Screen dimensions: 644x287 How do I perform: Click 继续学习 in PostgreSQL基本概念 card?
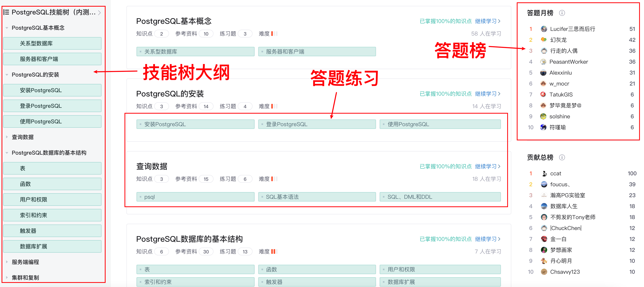pyautogui.click(x=487, y=21)
